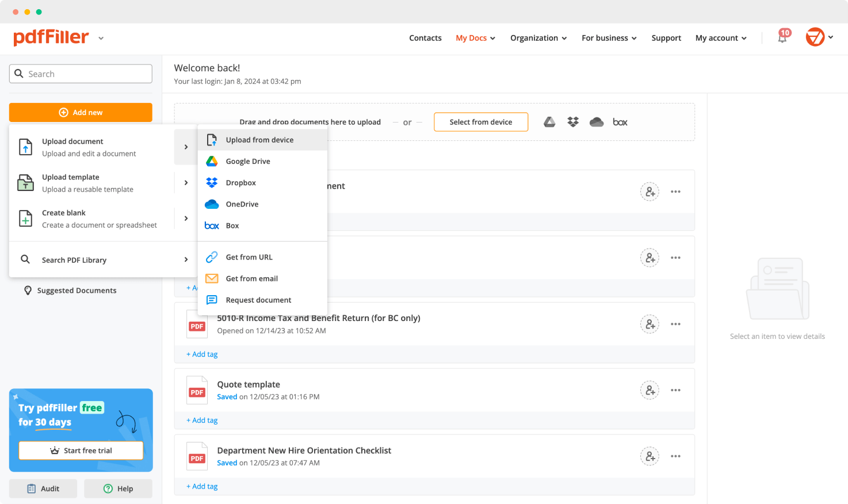This screenshot has height=504, width=848.
Task: Choose the OneDrive cloud icon for upload
Action: pyautogui.click(x=597, y=122)
